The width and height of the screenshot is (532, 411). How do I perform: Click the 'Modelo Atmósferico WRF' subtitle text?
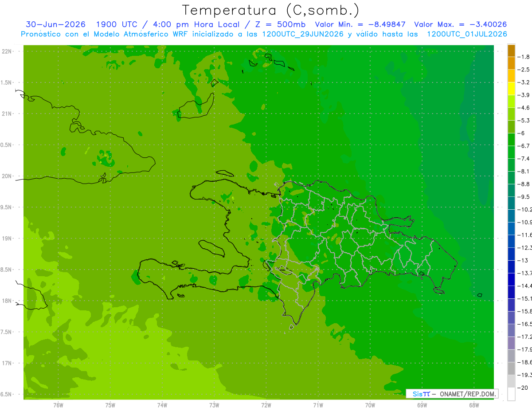click(140, 34)
